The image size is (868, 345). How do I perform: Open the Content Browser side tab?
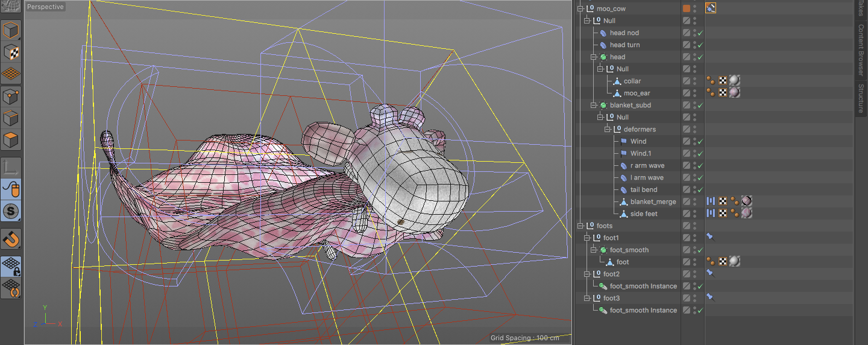(x=861, y=49)
